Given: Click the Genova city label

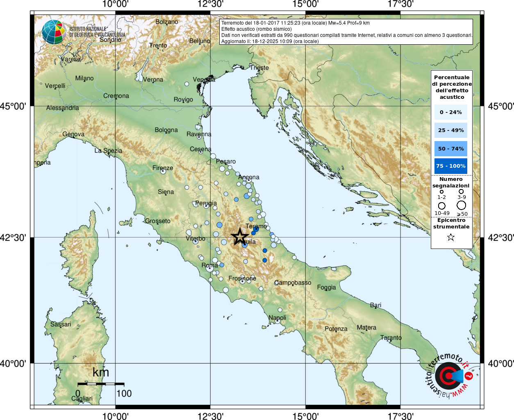Looking at the screenshot, I should [73, 134].
